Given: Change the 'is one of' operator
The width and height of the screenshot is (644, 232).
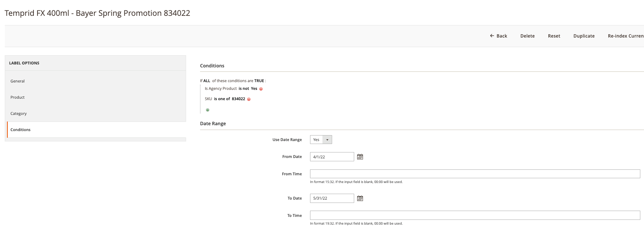Looking at the screenshot, I should [222, 99].
